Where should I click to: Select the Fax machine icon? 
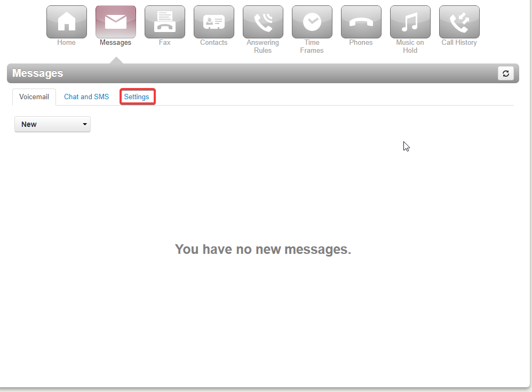(x=164, y=22)
